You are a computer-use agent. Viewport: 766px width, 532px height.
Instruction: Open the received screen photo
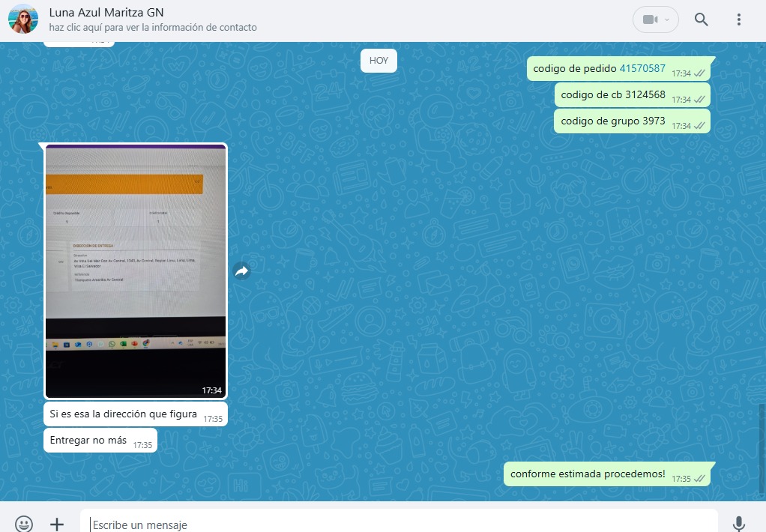(136, 270)
